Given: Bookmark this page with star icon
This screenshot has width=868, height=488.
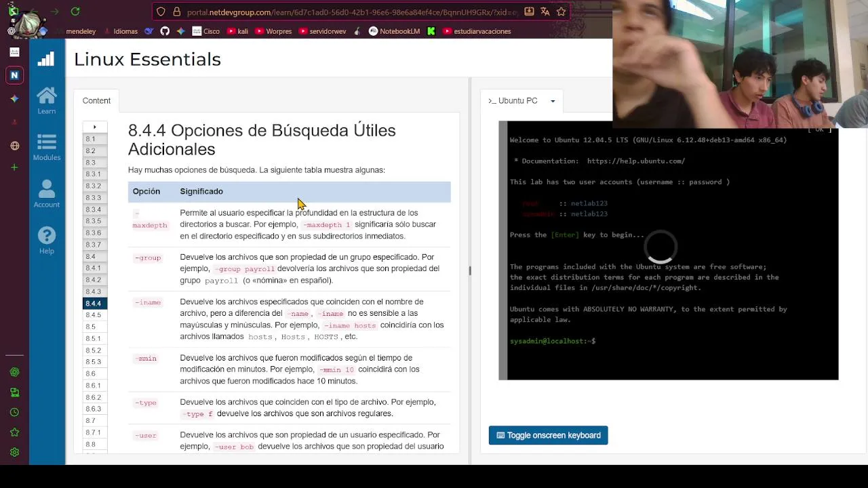Looking at the screenshot, I should pyautogui.click(x=561, y=12).
